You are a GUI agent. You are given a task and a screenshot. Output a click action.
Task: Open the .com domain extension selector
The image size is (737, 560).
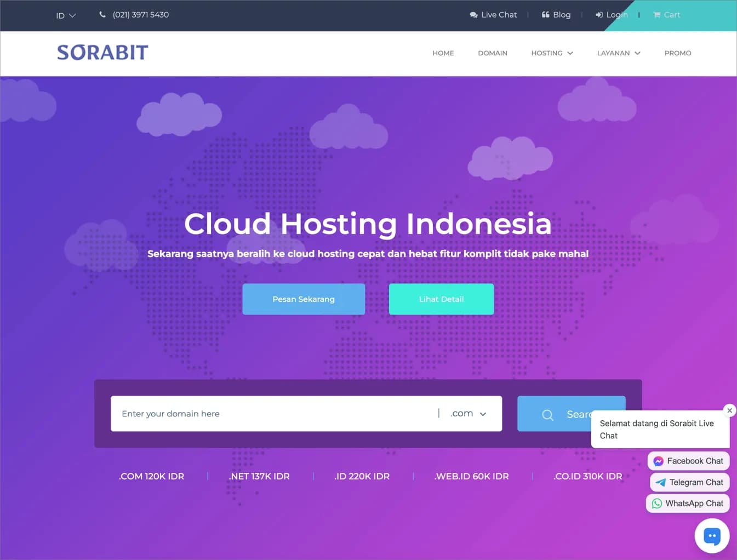click(x=469, y=413)
